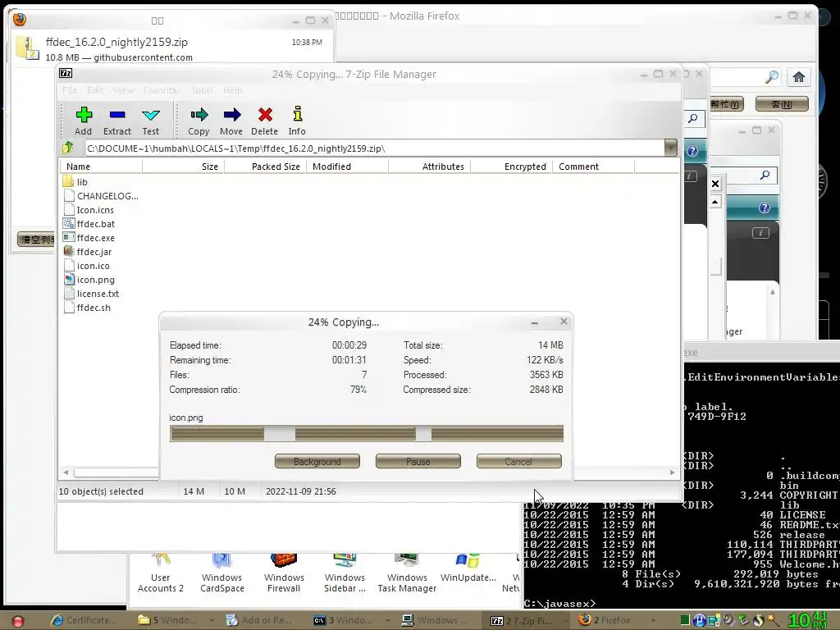Open the Add or Remove taskbar button
This screenshot has height=630, width=840.
click(259, 620)
